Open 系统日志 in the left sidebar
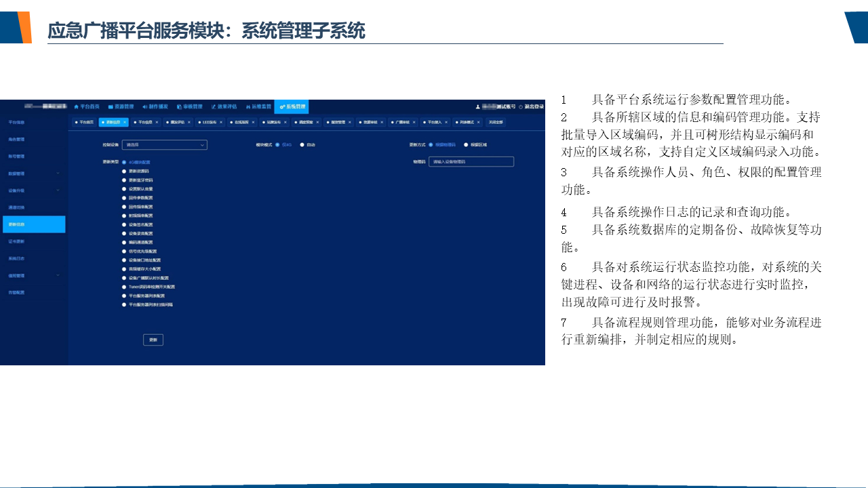 (17, 258)
